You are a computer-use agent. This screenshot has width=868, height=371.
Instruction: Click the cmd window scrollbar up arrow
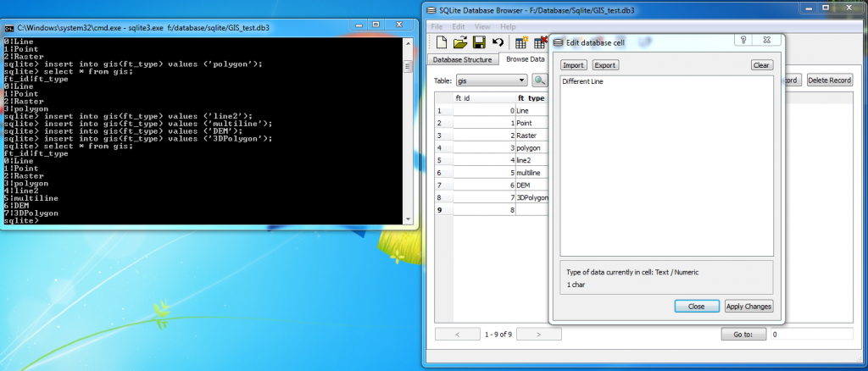click(408, 42)
